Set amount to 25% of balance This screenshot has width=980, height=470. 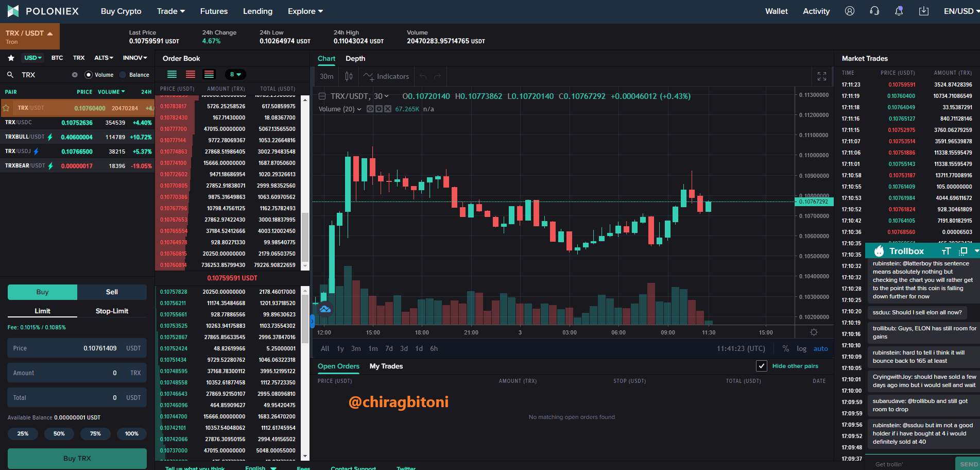[23, 433]
